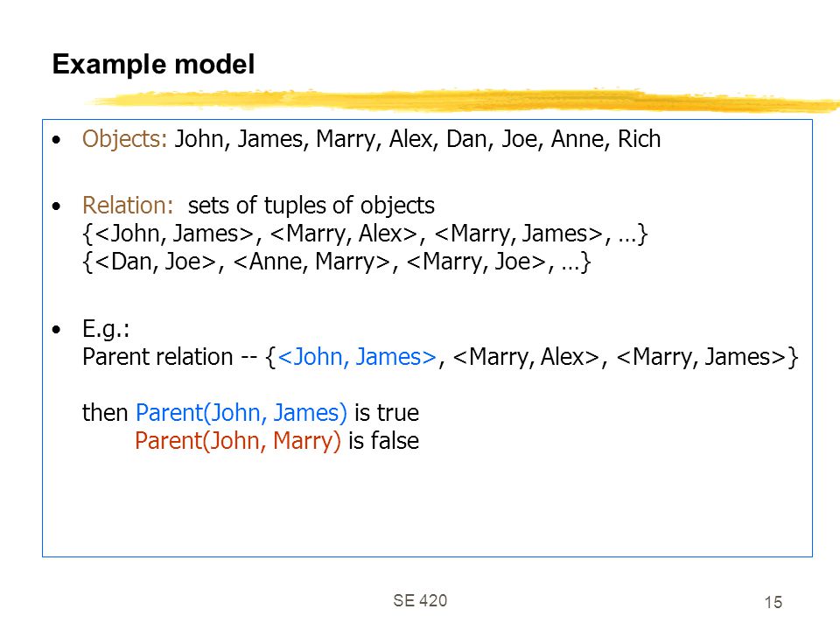Click the bullet before 'Relation:'
This screenshot has height=630, width=840.
[57, 206]
